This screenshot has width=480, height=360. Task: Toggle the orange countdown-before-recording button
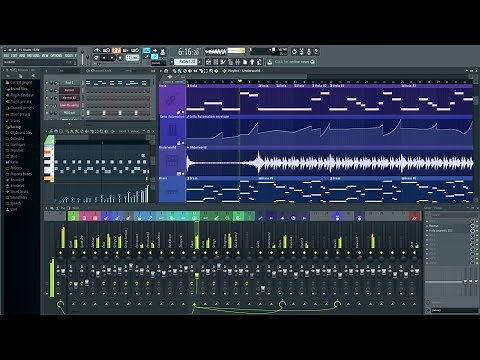pyautogui.click(x=116, y=50)
